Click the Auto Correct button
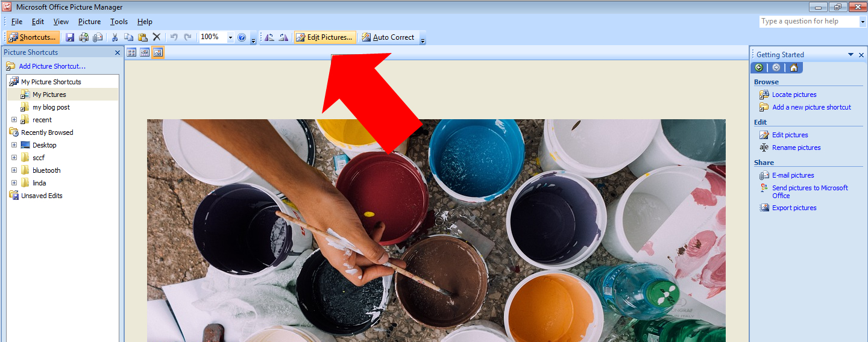The width and height of the screenshot is (868, 342). pos(388,37)
